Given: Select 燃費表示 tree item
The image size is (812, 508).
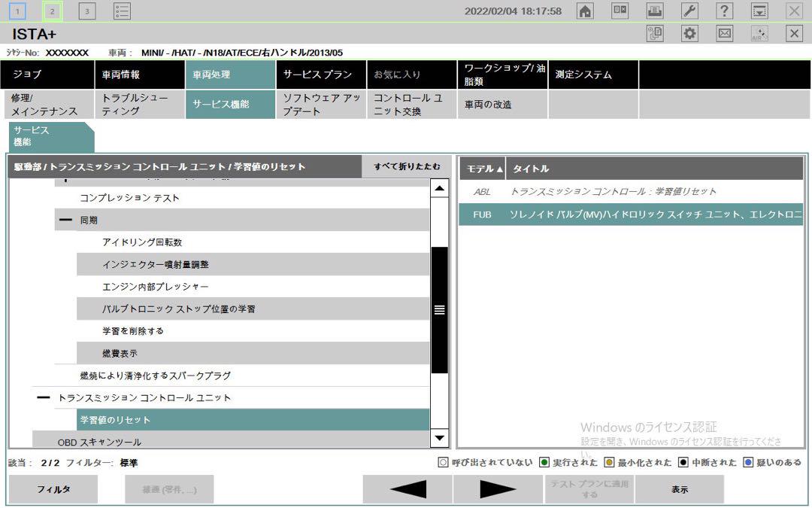Looking at the screenshot, I should coord(253,353).
